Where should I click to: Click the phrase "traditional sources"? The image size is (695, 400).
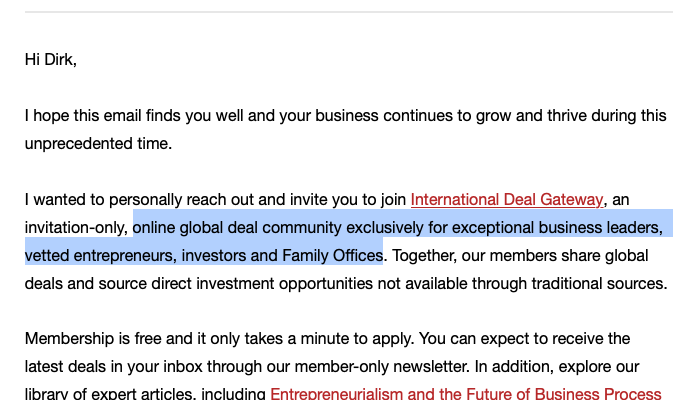(x=598, y=283)
